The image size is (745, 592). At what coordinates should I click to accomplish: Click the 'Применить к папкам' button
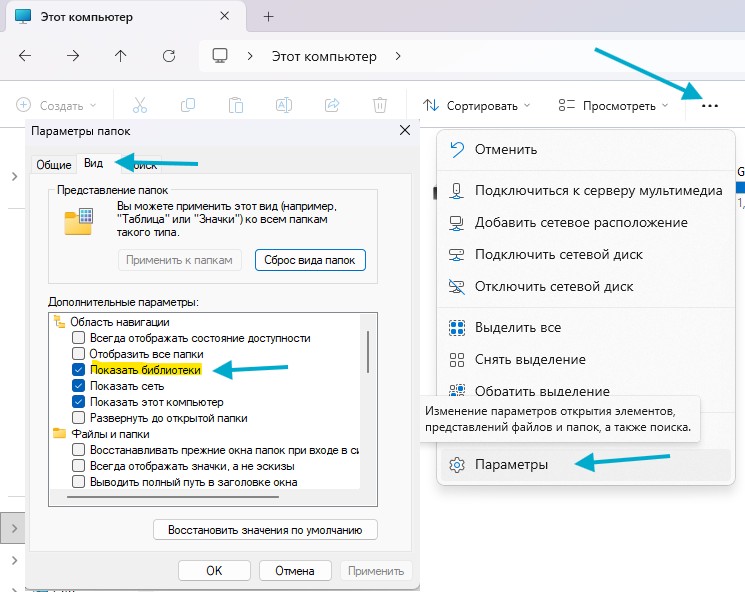point(180,260)
